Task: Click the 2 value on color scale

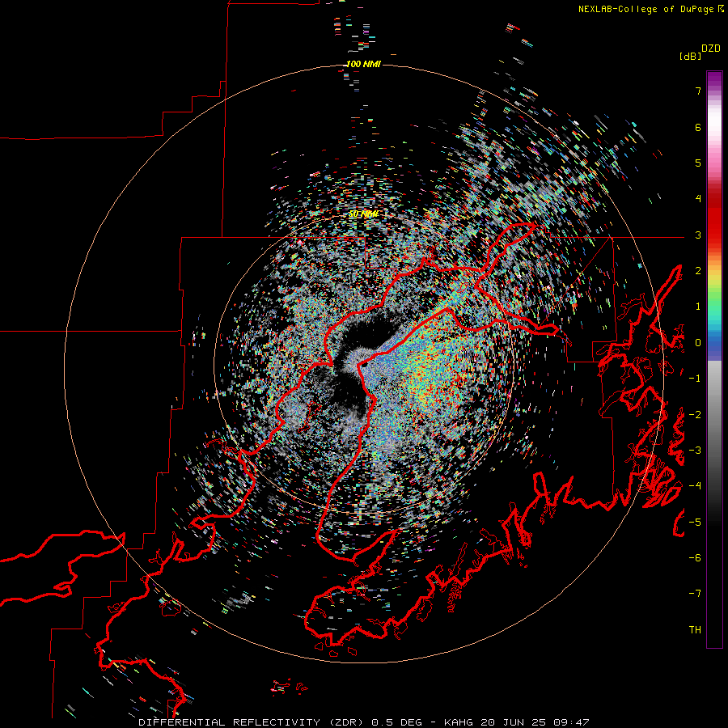Action: coord(698,271)
